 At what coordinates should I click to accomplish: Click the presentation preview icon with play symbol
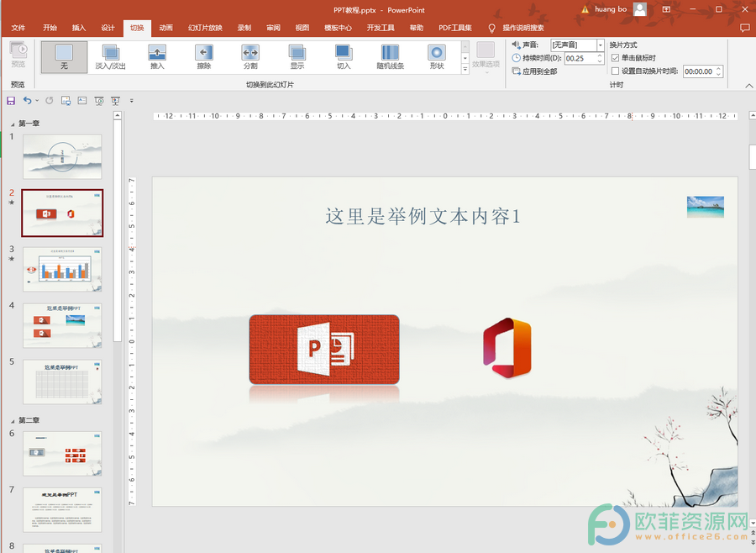(99, 100)
